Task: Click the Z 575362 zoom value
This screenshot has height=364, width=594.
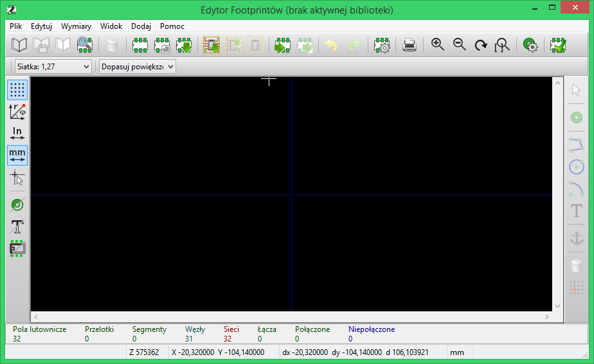Action: pyautogui.click(x=144, y=352)
